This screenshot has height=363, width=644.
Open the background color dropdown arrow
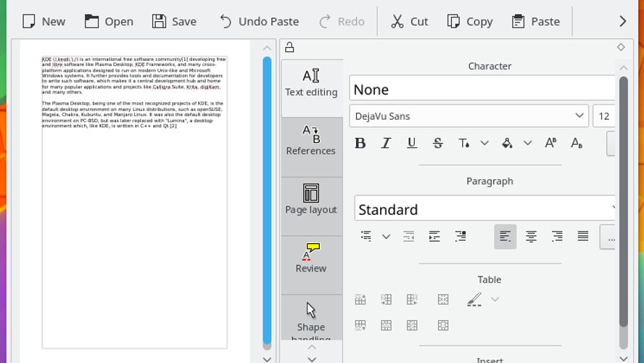[x=528, y=143]
